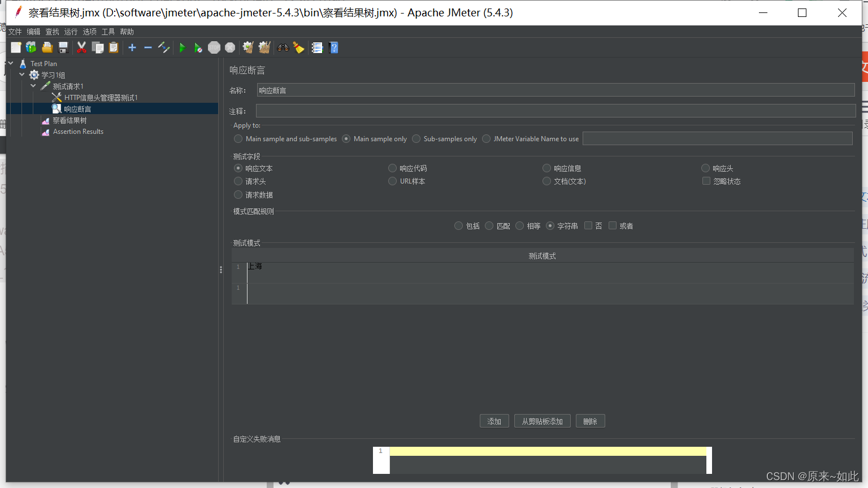Collapse the 学习1组 tree node

pyautogui.click(x=22, y=75)
